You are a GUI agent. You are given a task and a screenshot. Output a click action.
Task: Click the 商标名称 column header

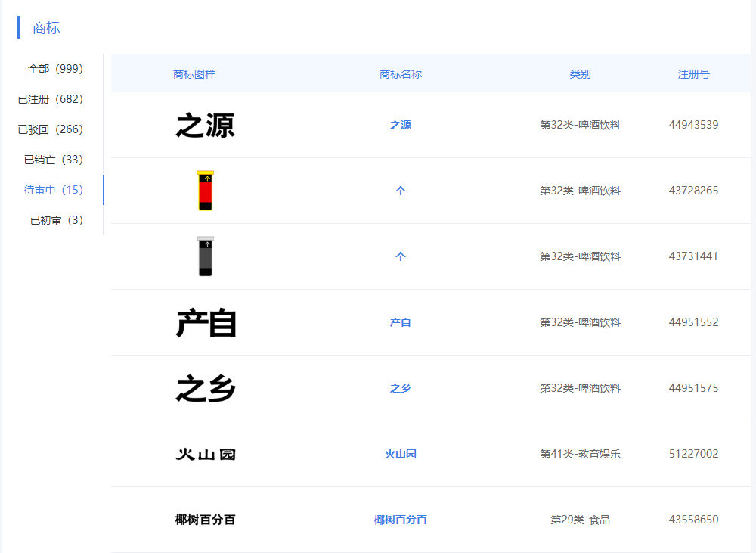400,74
